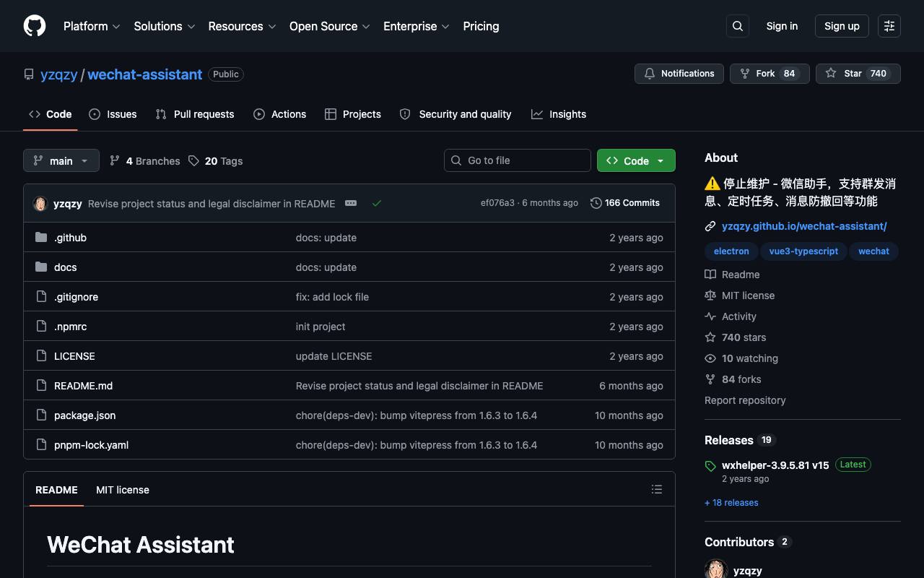Open the appearance settings icon in header
Viewport: 924px width, 578px height.
point(889,26)
